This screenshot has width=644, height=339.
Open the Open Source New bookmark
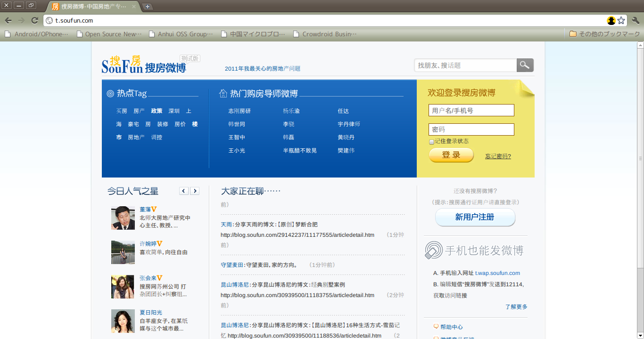click(x=109, y=34)
